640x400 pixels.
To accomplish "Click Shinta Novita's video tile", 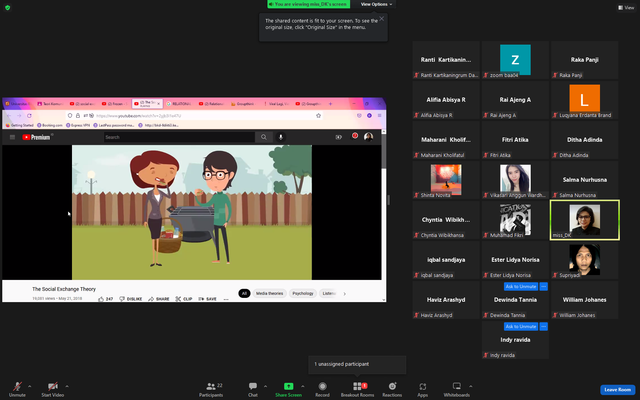I will point(446,180).
